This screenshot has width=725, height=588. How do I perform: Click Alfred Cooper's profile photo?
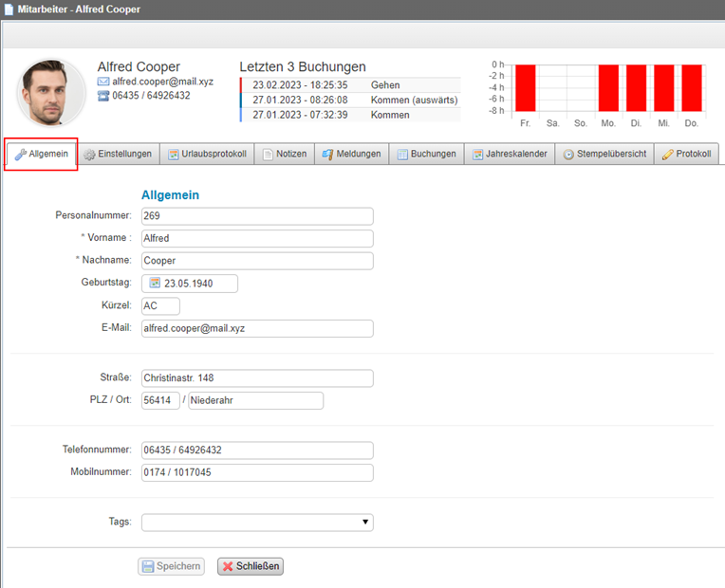(x=51, y=93)
